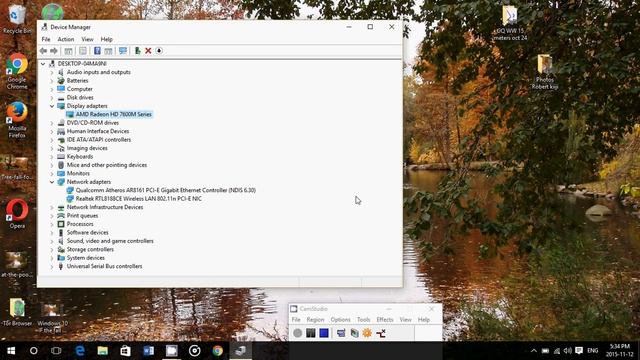Select Network Infrastructure Devices category
This screenshot has height=360, width=640.
[x=105, y=207]
